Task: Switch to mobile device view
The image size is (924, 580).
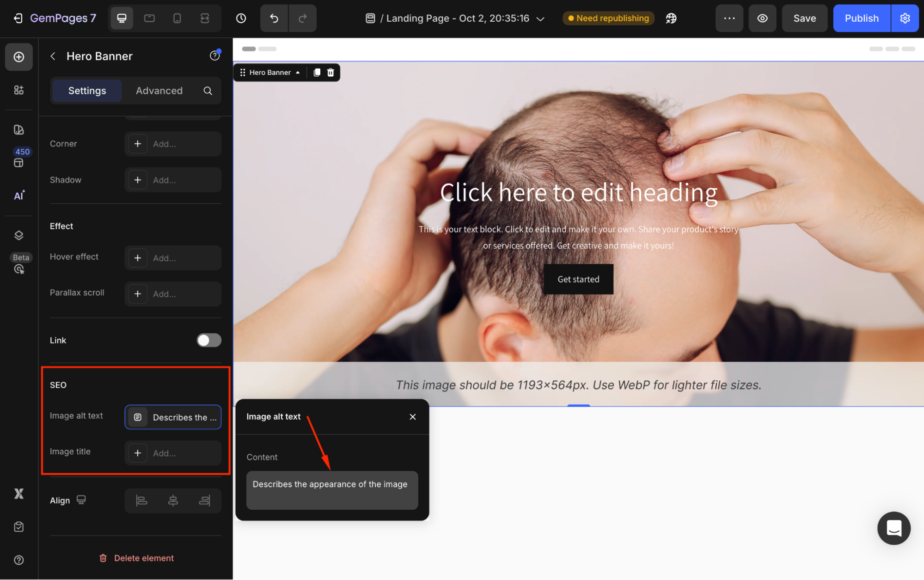Action: pyautogui.click(x=177, y=18)
